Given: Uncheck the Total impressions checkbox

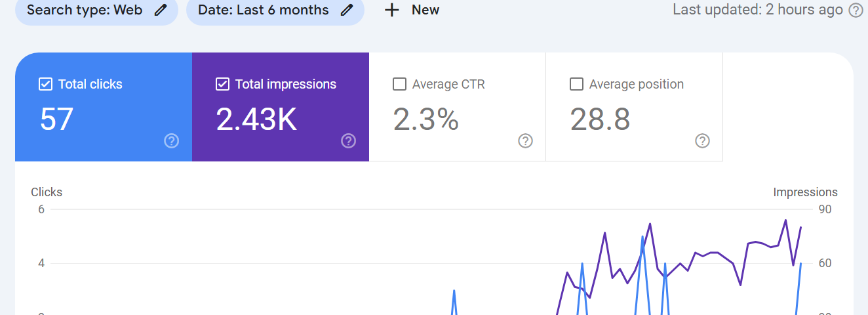Looking at the screenshot, I should (222, 84).
